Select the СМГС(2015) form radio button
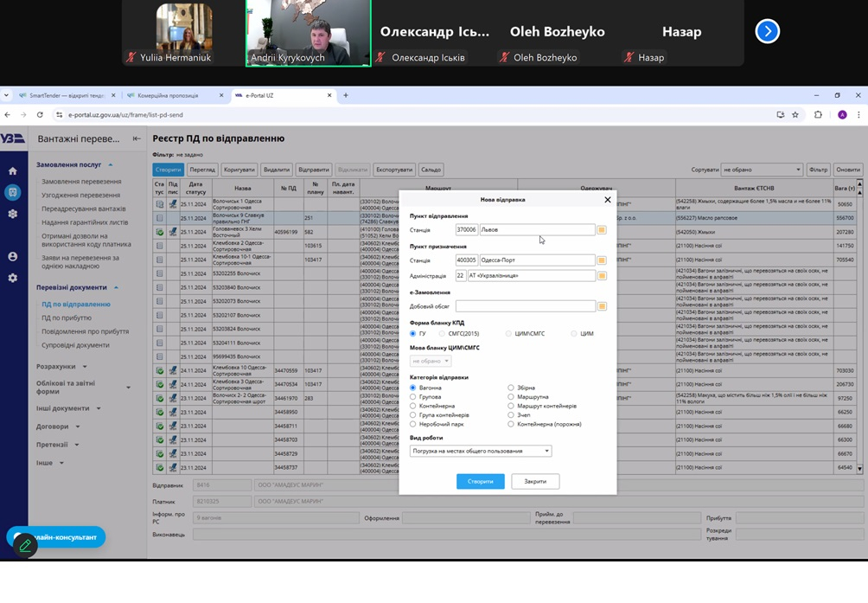 (442, 333)
